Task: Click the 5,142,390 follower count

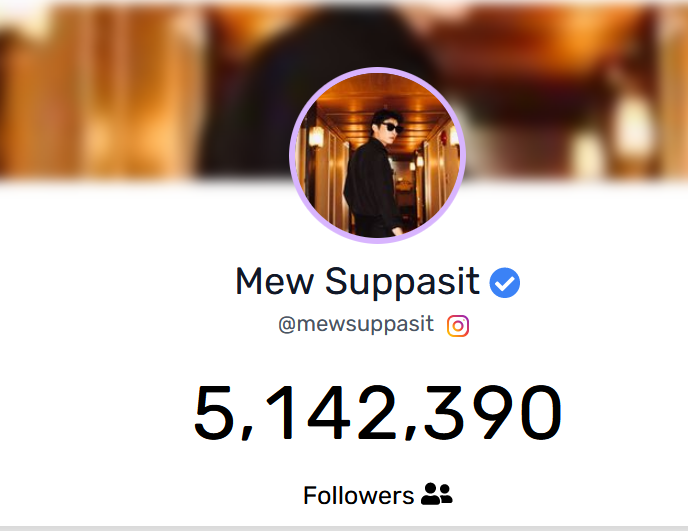Action: (377, 412)
